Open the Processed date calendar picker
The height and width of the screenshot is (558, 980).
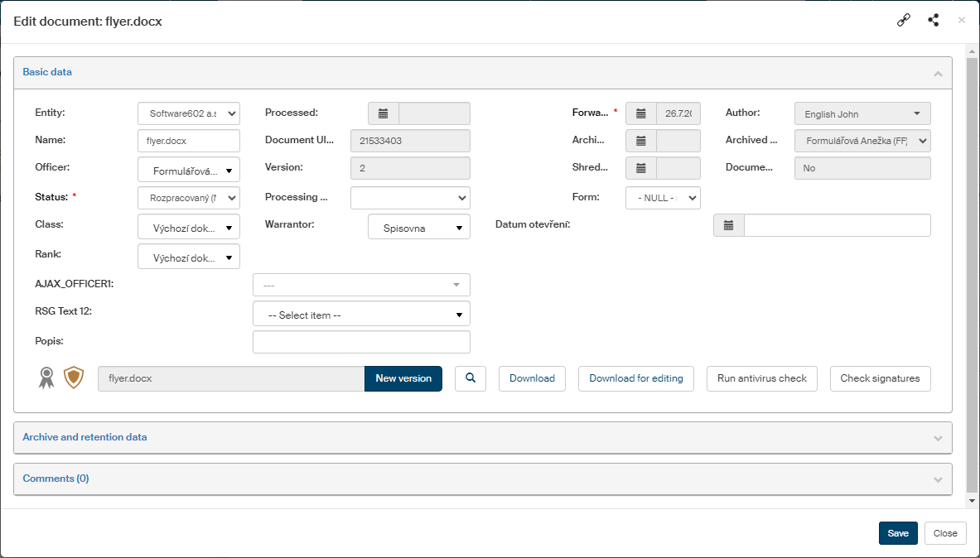[x=383, y=113]
